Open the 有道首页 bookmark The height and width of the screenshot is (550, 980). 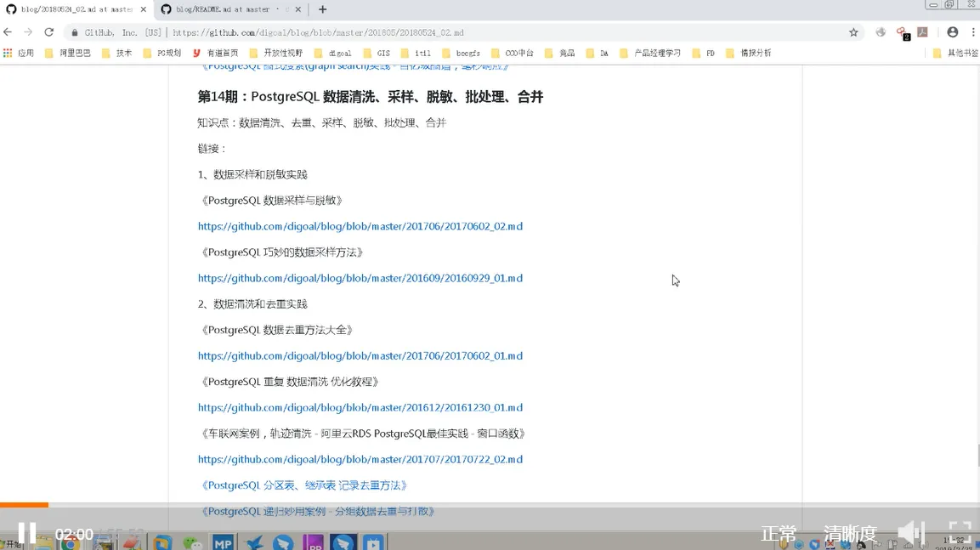click(216, 53)
